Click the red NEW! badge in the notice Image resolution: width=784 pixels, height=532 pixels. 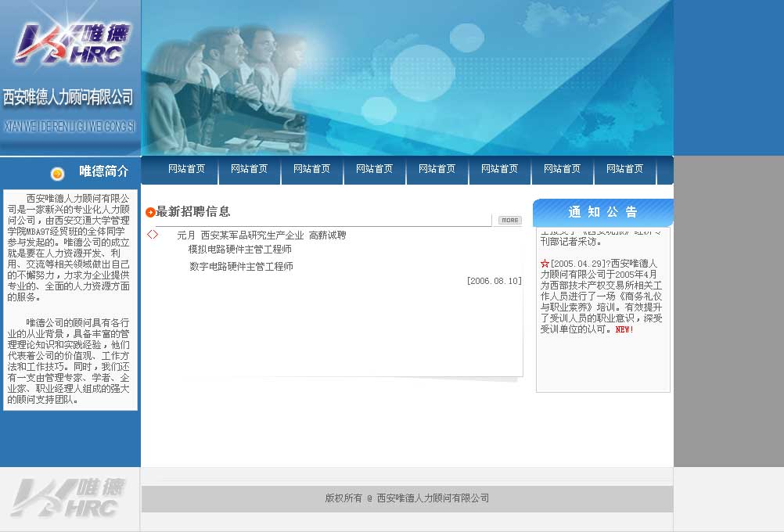pyautogui.click(x=624, y=329)
